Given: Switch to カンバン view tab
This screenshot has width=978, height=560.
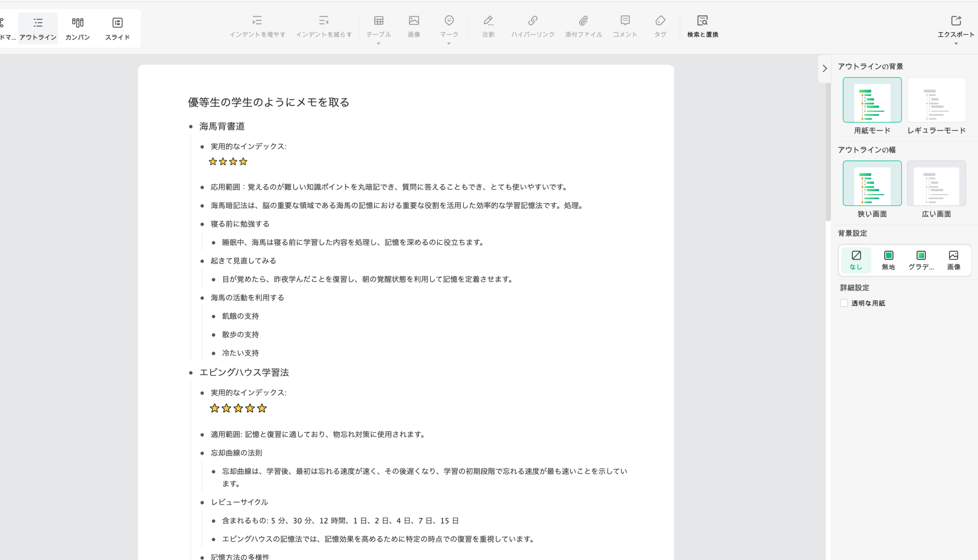Looking at the screenshot, I should [x=78, y=28].
